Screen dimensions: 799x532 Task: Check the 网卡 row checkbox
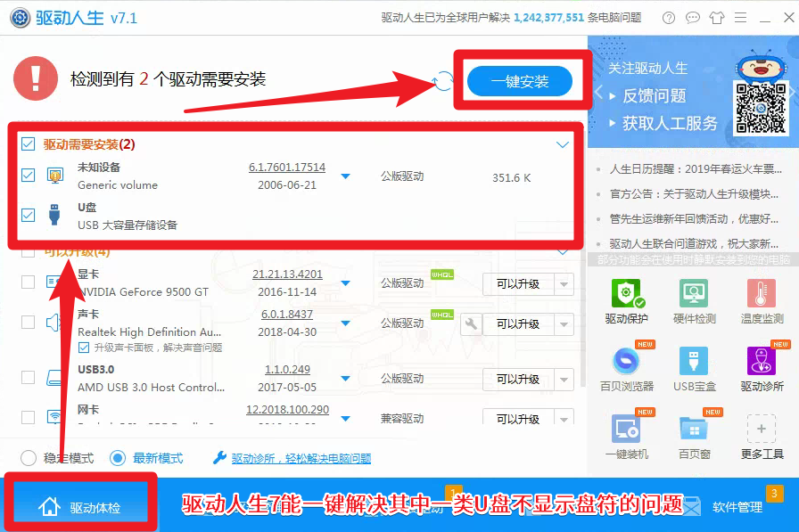click(28, 417)
